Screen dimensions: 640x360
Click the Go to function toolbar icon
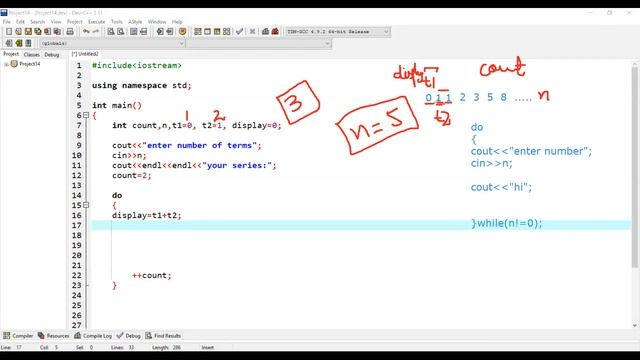133,31
